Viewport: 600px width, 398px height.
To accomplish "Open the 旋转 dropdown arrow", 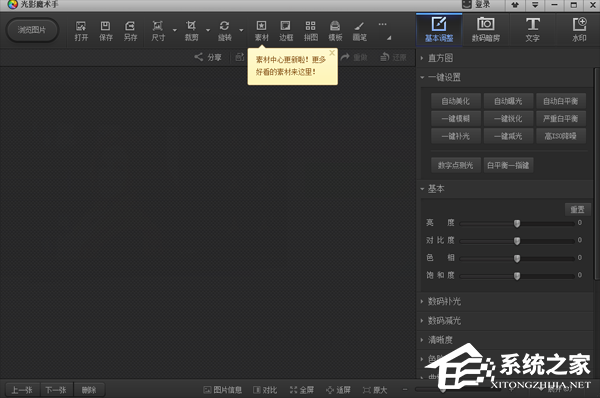I will 241,30.
